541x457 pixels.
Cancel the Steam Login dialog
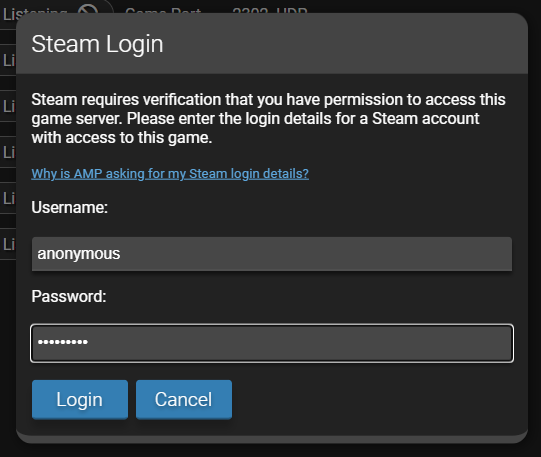point(184,399)
